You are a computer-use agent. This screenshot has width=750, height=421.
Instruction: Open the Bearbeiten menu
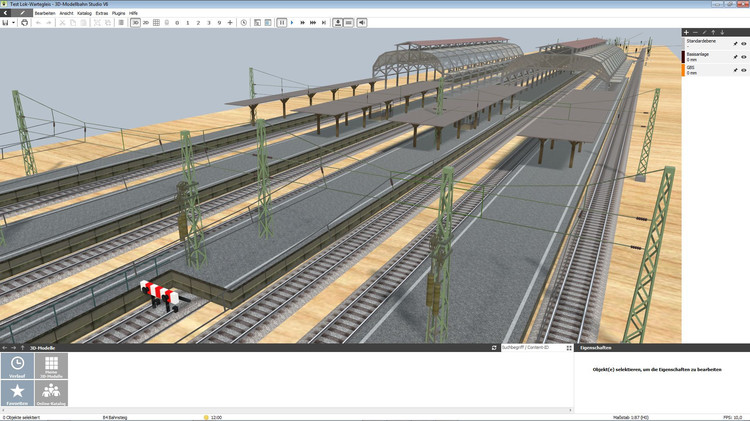click(46, 13)
